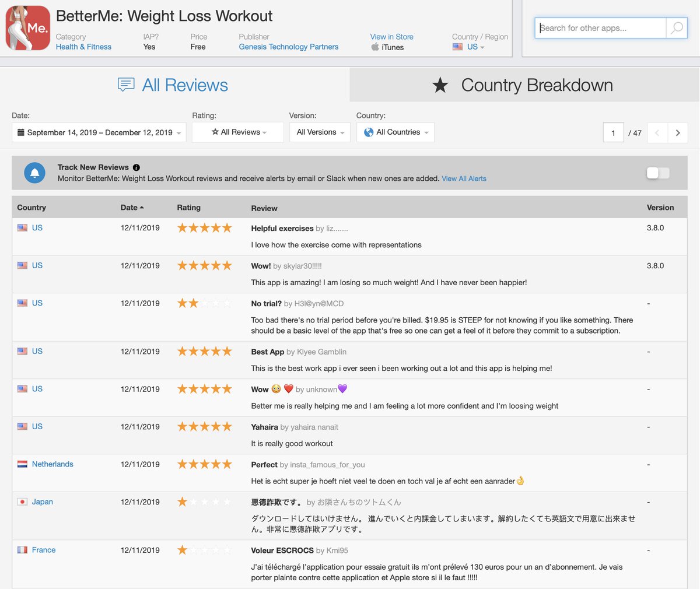The image size is (700, 589).
Task: Click the No trial? review title
Action: pos(267,304)
